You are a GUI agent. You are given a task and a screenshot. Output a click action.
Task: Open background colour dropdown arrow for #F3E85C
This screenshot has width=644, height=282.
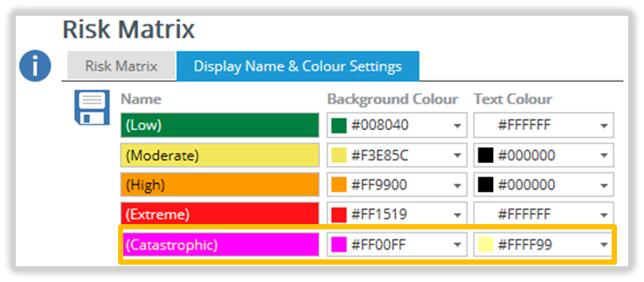457,156
